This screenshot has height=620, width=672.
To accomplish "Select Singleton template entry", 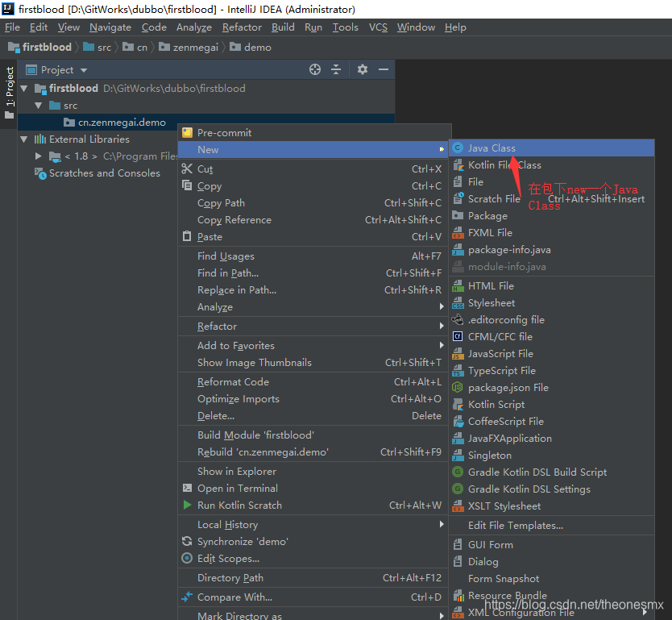I will tap(552, 456).
